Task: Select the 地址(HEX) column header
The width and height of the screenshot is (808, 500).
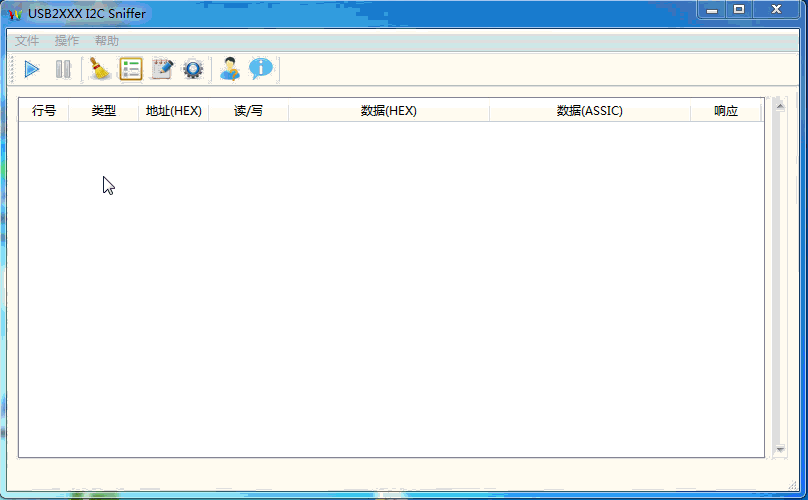Action: (x=174, y=110)
